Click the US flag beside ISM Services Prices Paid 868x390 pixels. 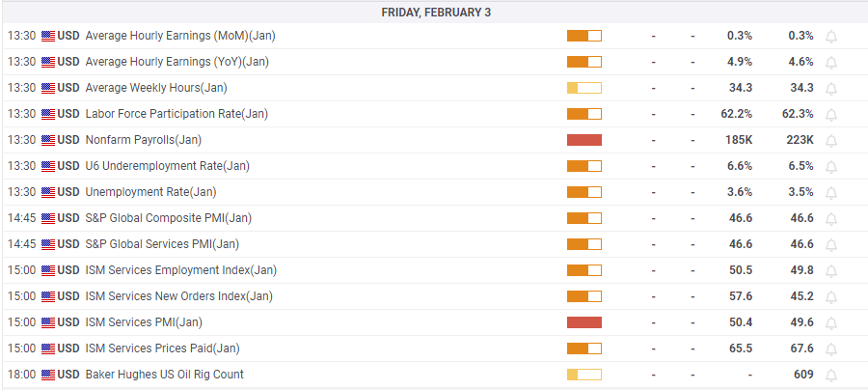coord(48,348)
